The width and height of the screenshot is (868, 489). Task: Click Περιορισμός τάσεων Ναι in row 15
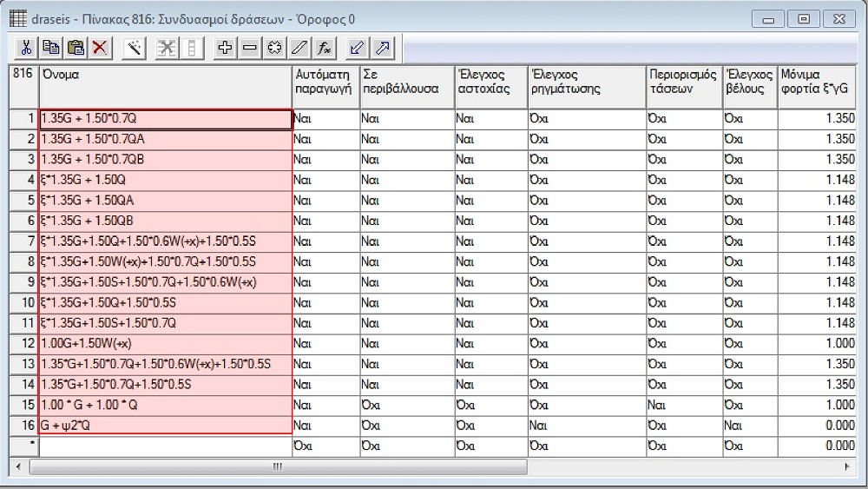coord(684,406)
